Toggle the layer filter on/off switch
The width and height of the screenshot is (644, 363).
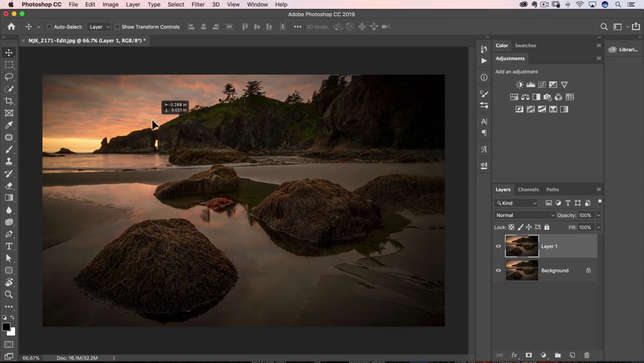pos(599,202)
